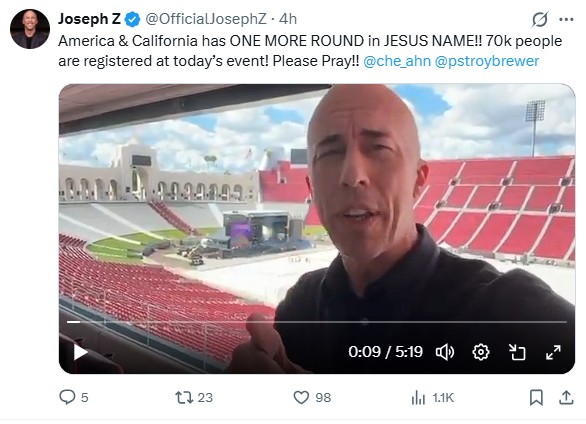This screenshot has height=424, width=586.
Task: Click the Joseph Z display name
Action: pos(89,19)
